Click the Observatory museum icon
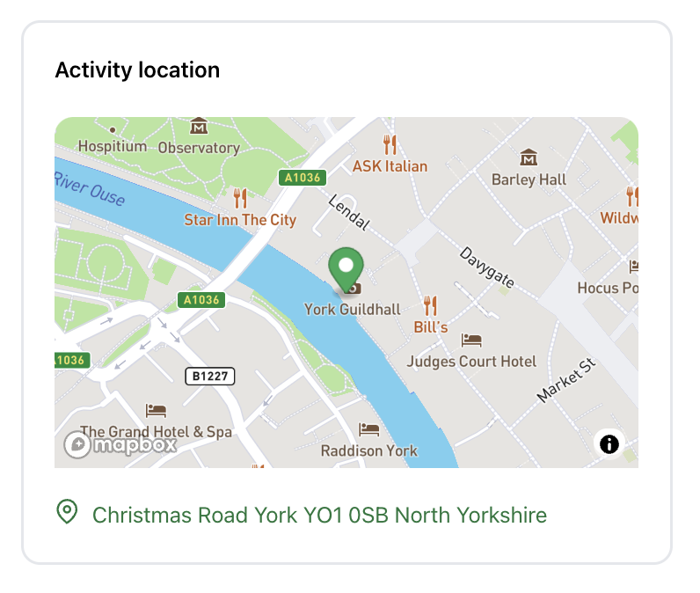This screenshot has height=593, width=700. 199,126
